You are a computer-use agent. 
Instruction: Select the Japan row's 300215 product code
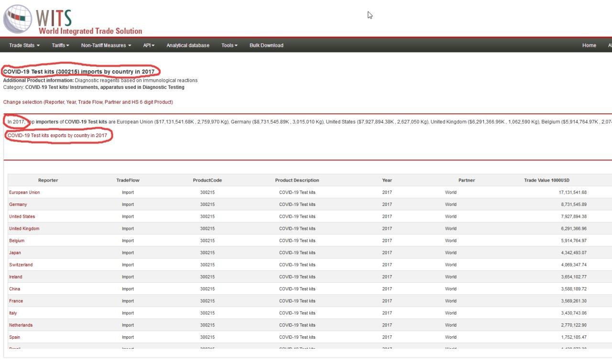pyautogui.click(x=207, y=253)
